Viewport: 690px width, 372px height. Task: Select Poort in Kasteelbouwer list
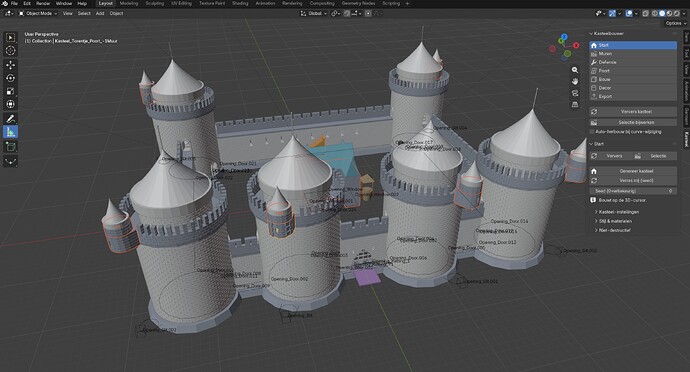click(633, 71)
